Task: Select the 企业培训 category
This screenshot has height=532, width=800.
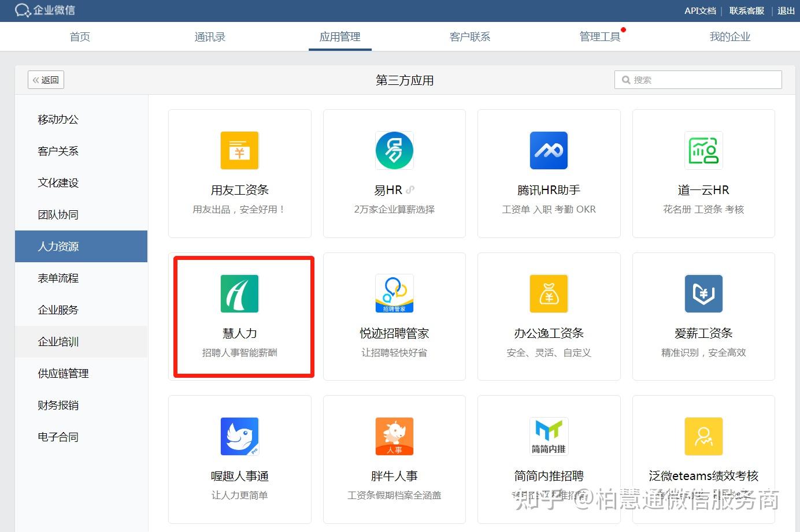Action: 82,342
